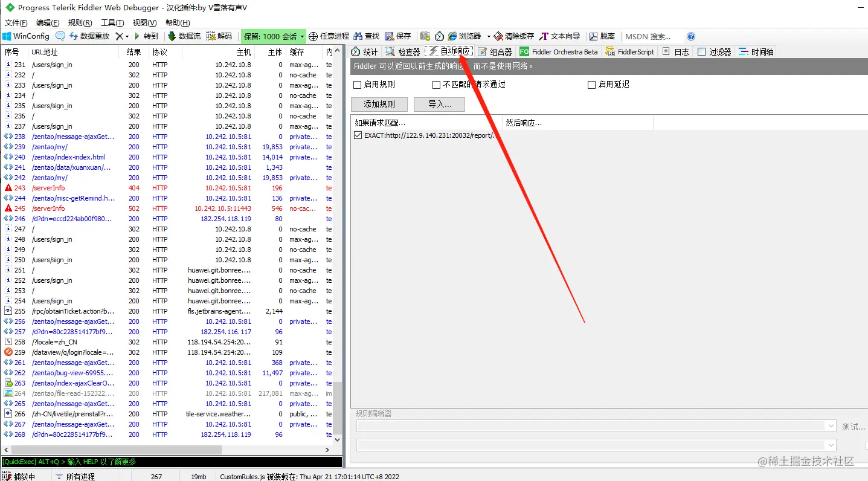
Task: Toggle the 捕获中 capturing status indicator
Action: pyautogui.click(x=19, y=477)
